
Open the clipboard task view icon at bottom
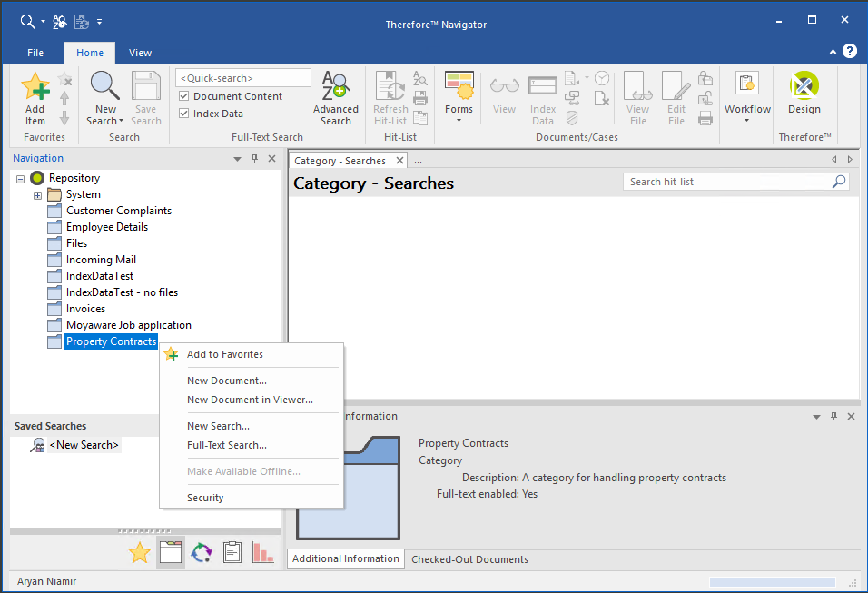(x=232, y=552)
